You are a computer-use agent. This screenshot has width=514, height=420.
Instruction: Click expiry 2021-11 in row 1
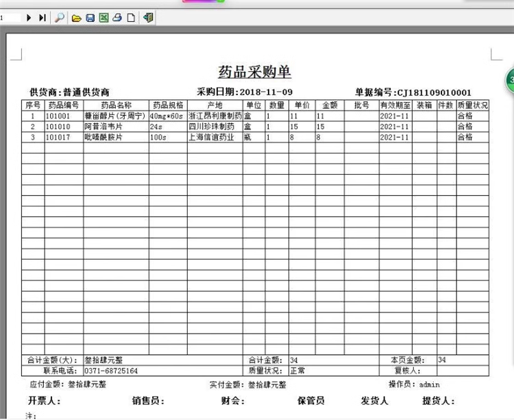click(394, 116)
